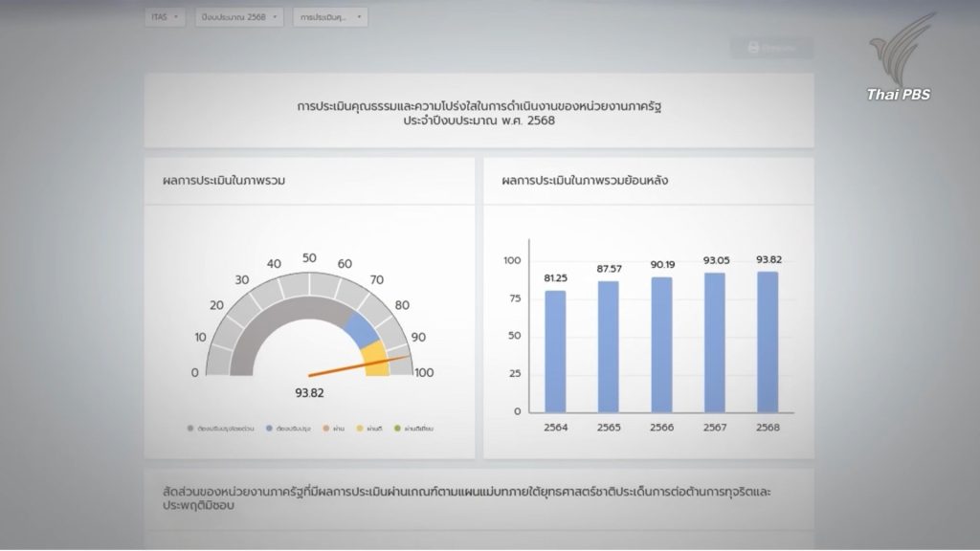
Task: Toggle the orange legend dot
Action: coord(326,429)
